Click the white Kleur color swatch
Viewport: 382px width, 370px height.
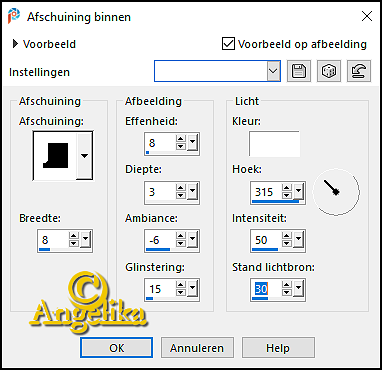[x=274, y=144]
